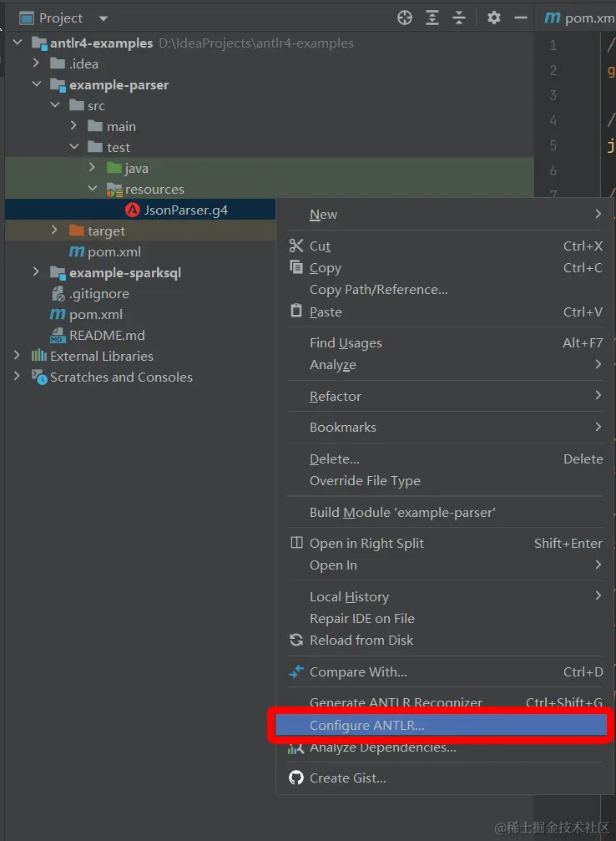Expand the example-sparksql module

[36, 272]
